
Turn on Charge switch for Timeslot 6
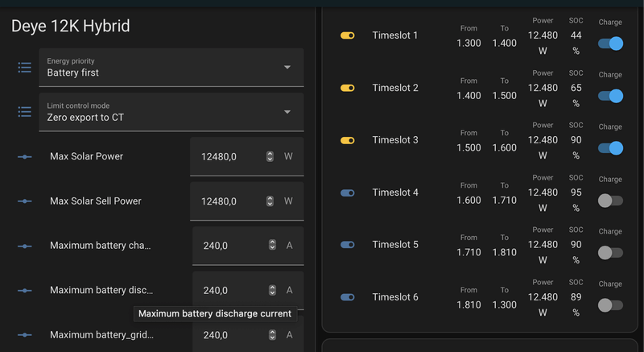610,305
